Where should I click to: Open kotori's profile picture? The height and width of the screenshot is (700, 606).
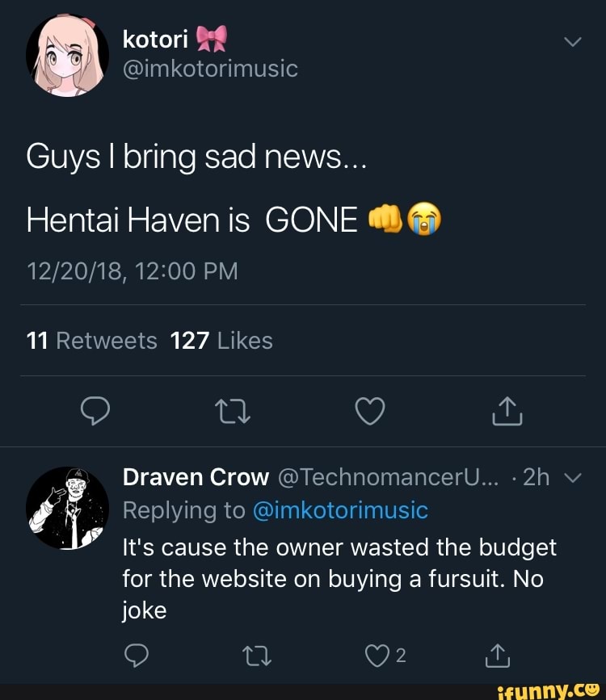tap(67, 55)
